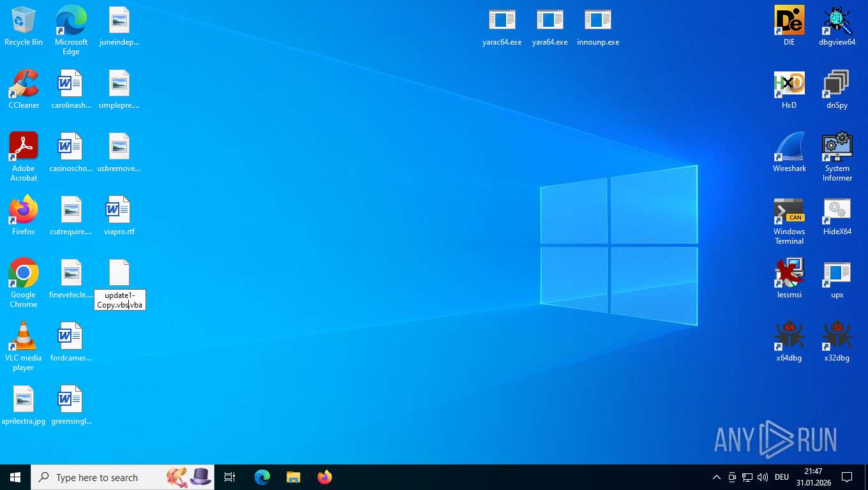This screenshot has width=868, height=490.
Task: Select the lessmsi shortcut
Action: point(789,279)
